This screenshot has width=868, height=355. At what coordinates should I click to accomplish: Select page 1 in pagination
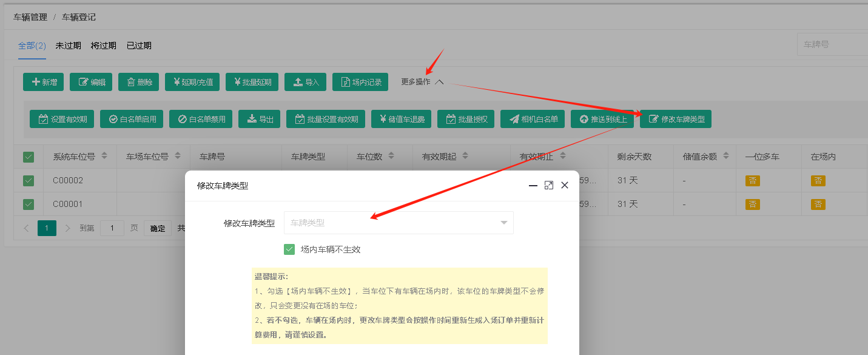(x=47, y=228)
